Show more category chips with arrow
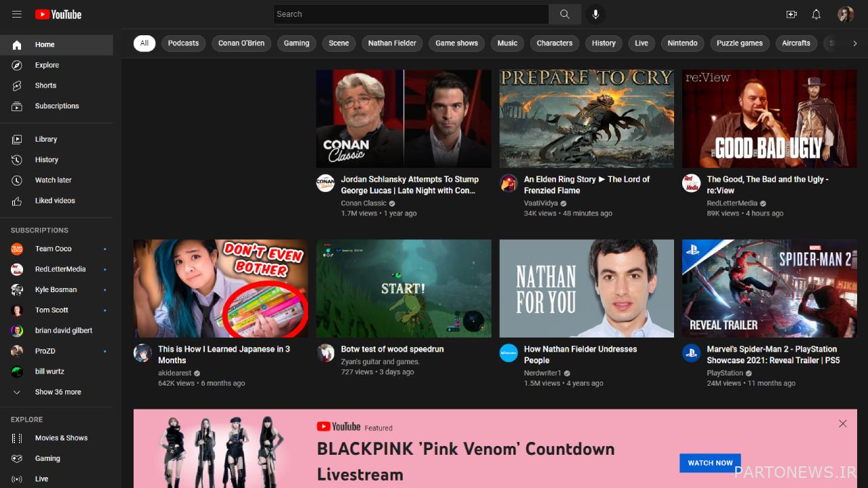Image resolution: width=868 pixels, height=488 pixels. point(854,43)
